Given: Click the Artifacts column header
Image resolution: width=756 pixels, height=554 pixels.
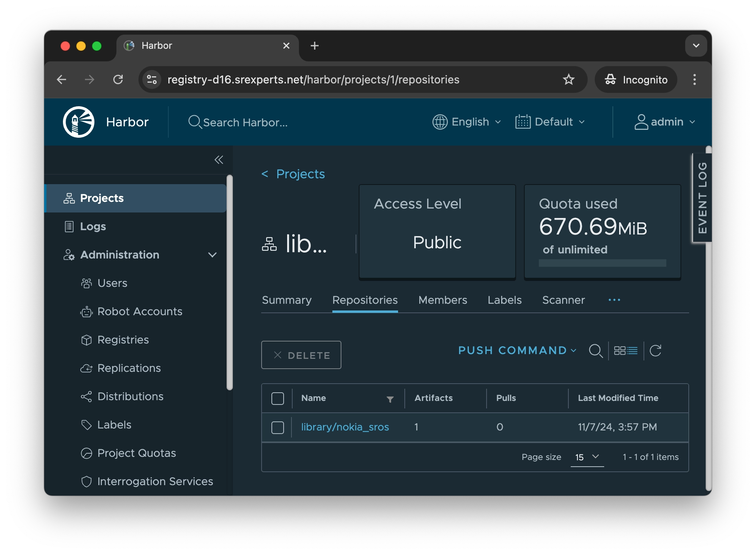Looking at the screenshot, I should pyautogui.click(x=433, y=398).
